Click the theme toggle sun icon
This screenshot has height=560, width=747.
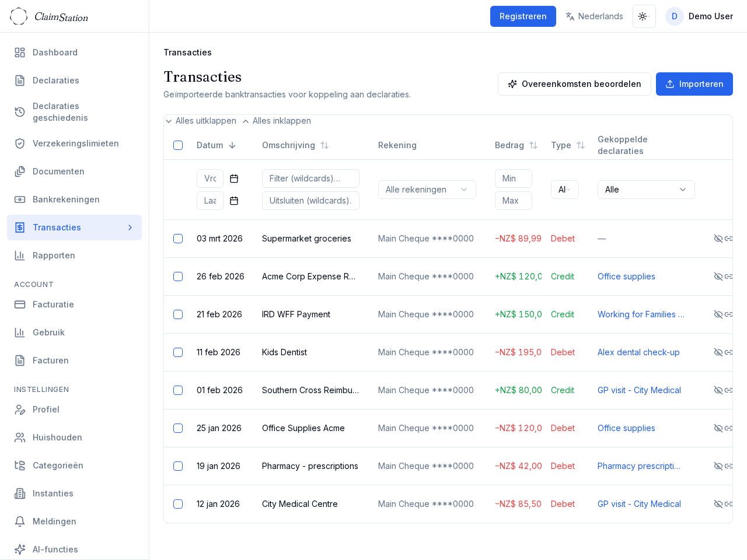click(643, 16)
